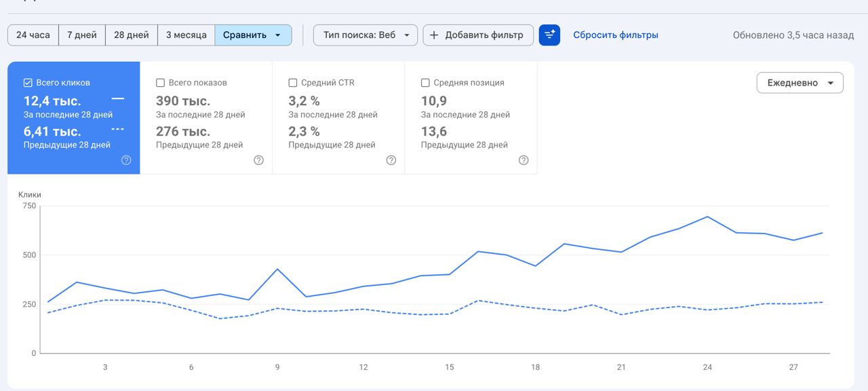This screenshot has height=391, width=868.
Task: Click the solid line legend for last 28 days
Action: 118,99
